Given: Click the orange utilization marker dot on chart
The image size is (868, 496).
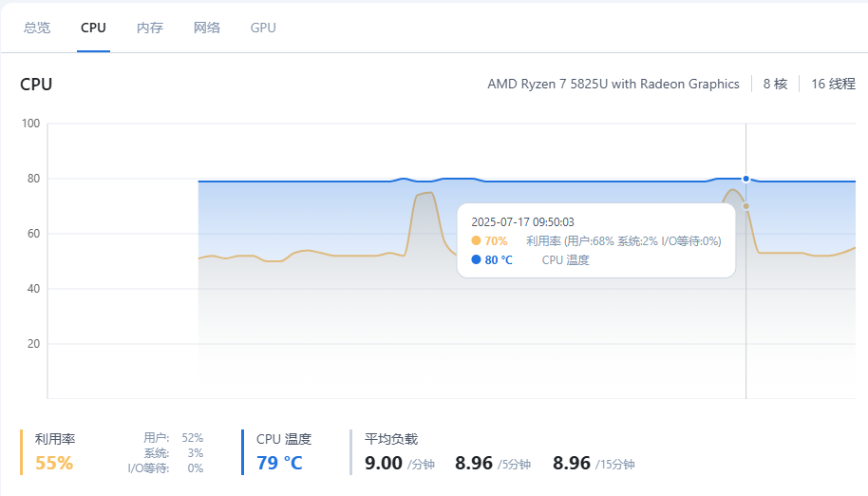Looking at the screenshot, I should pos(746,206).
